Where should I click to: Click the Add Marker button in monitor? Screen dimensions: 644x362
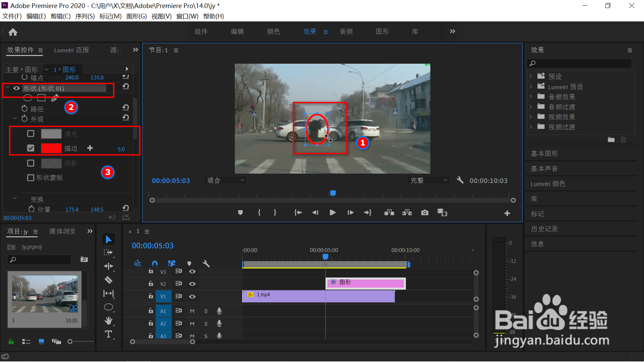[240, 213]
